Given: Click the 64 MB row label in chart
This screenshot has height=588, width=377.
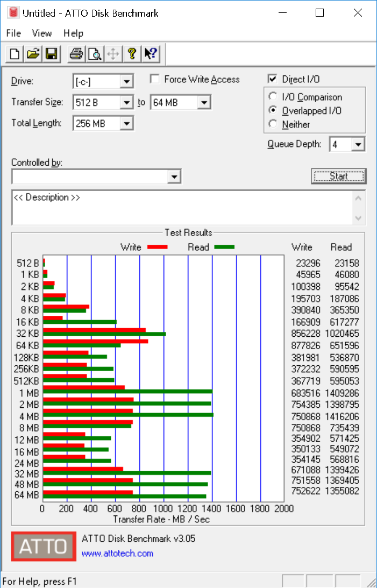Looking at the screenshot, I should click(26, 495).
